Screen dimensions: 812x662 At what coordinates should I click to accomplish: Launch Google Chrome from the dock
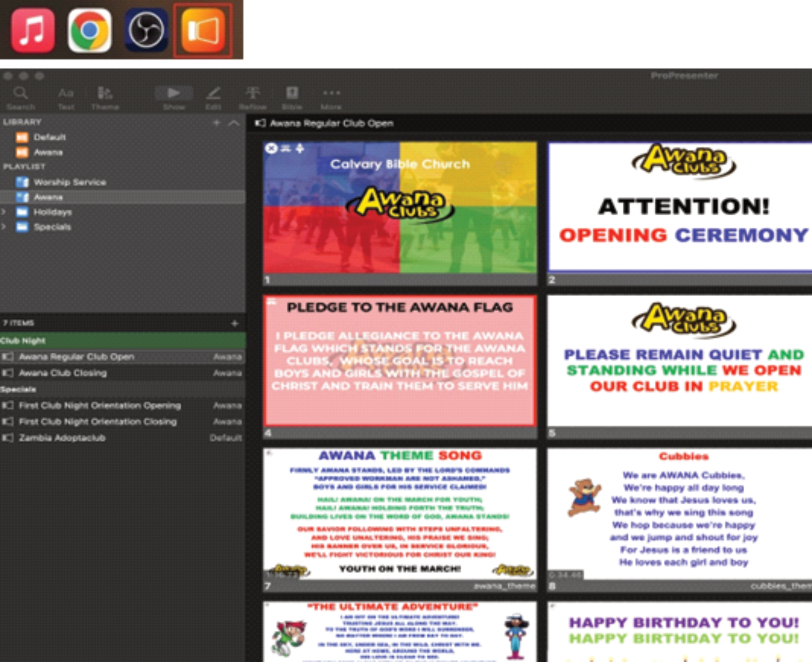[89, 30]
